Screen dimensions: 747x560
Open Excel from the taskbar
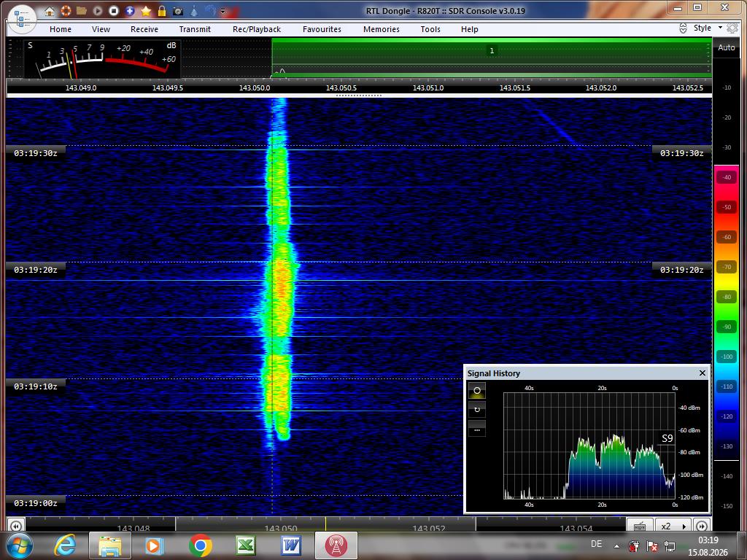tap(246, 545)
